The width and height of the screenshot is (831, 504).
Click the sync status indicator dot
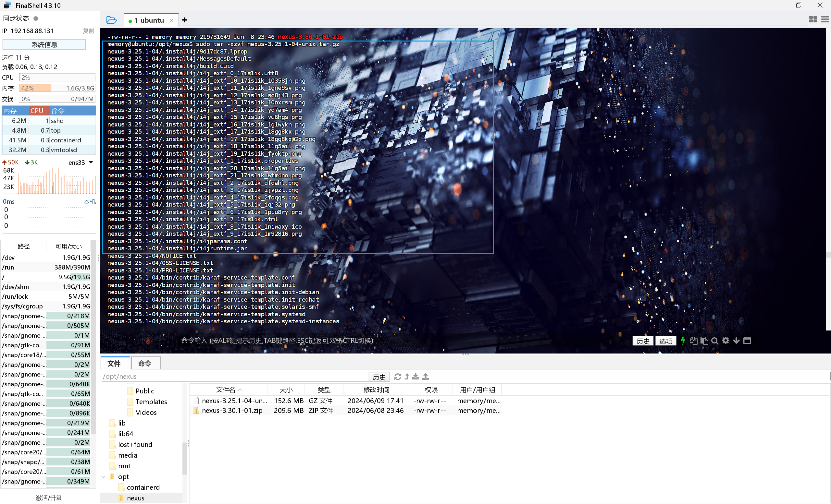[x=35, y=18]
